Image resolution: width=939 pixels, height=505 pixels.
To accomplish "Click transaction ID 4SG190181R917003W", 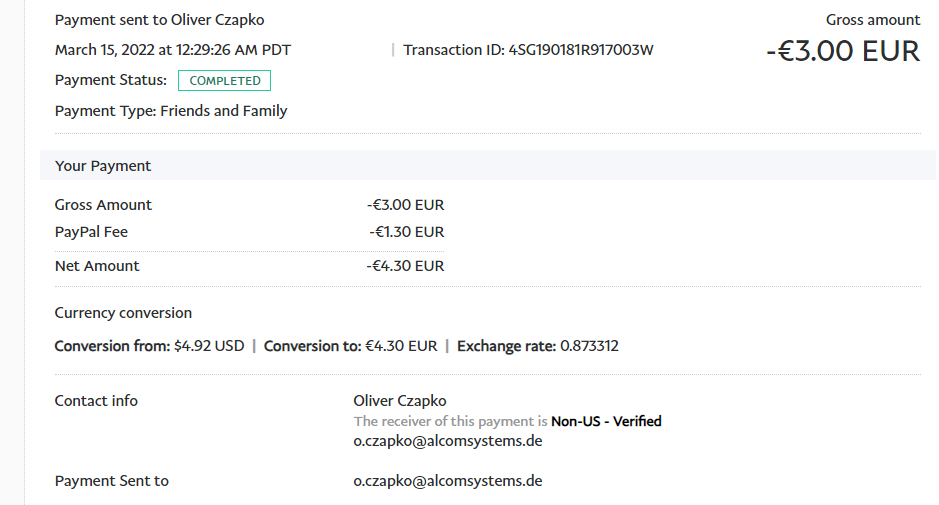I will coord(581,50).
